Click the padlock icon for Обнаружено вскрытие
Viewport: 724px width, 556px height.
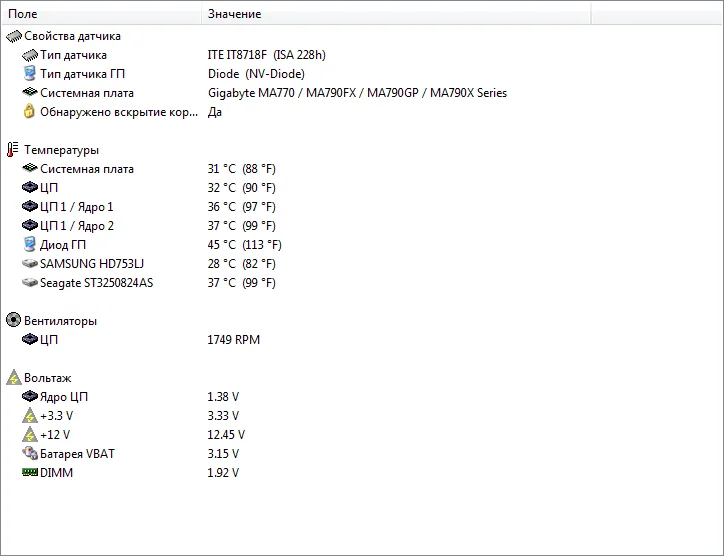pos(29,111)
